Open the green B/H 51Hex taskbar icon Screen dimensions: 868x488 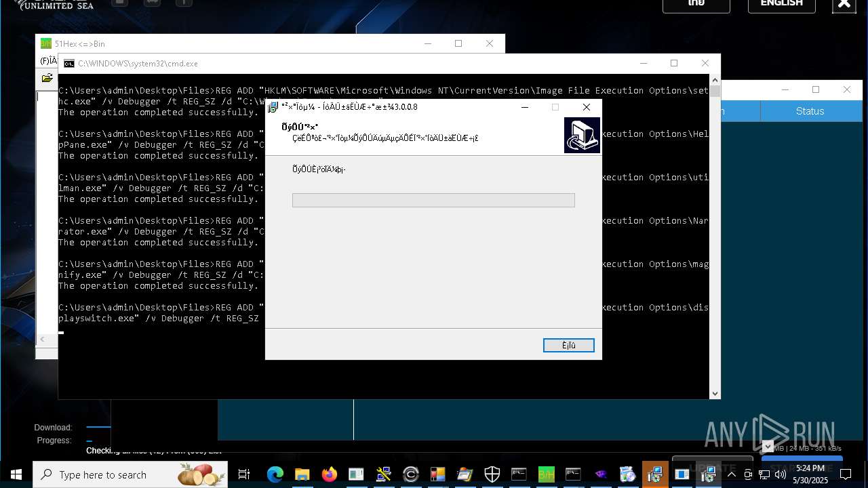click(546, 474)
